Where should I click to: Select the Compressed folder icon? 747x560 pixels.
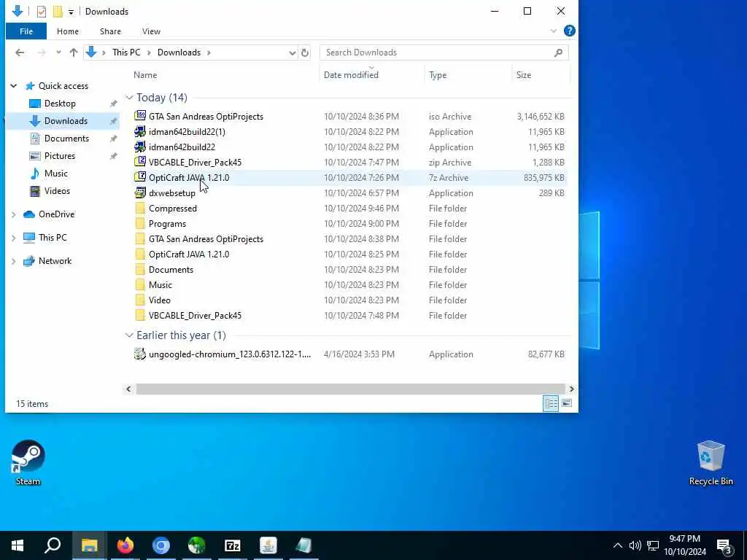(x=139, y=208)
